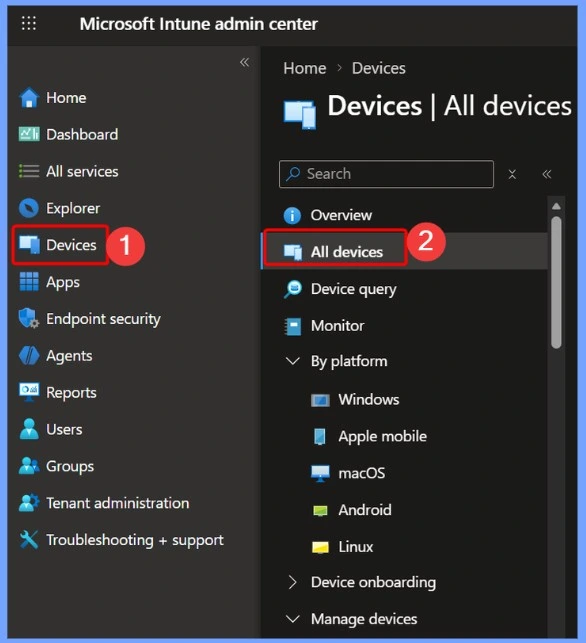Viewport: 586px width, 643px height.
Task: Click the All services list icon
Action: (x=29, y=171)
